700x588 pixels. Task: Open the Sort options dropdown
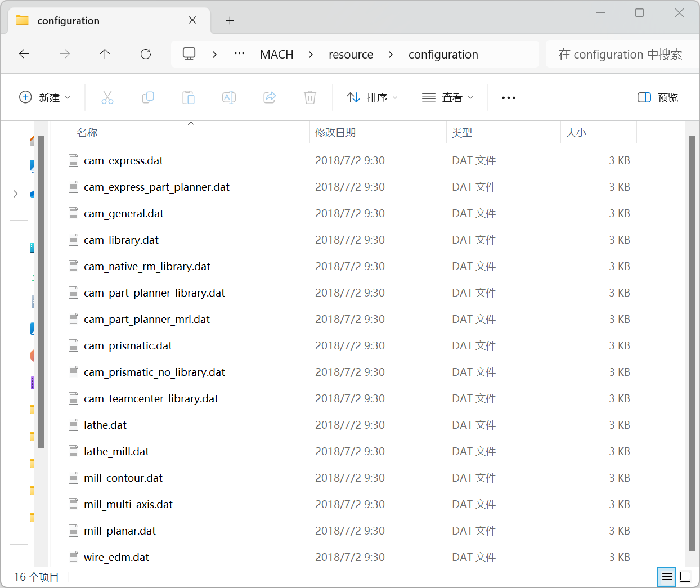point(372,98)
